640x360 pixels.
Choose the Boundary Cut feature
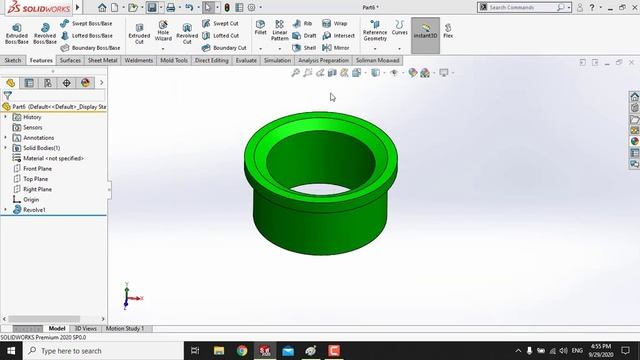click(224, 48)
